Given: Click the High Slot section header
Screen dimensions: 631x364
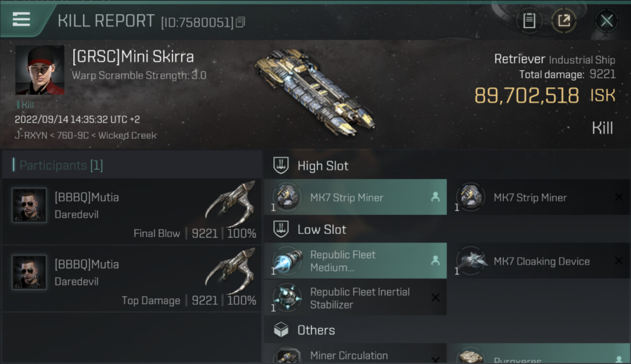Looking at the screenshot, I should pos(323,165).
